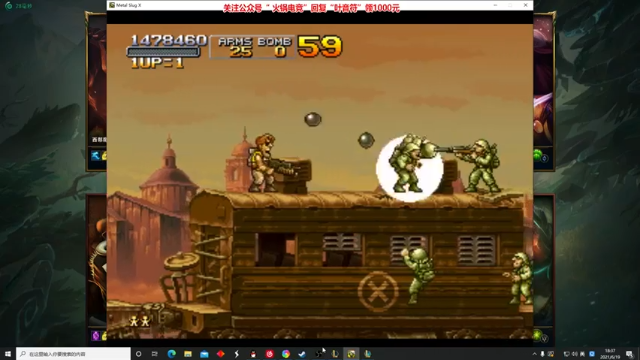Click the rescued prisoners counter icons
The width and height of the screenshot is (640, 360).
[x=140, y=322]
